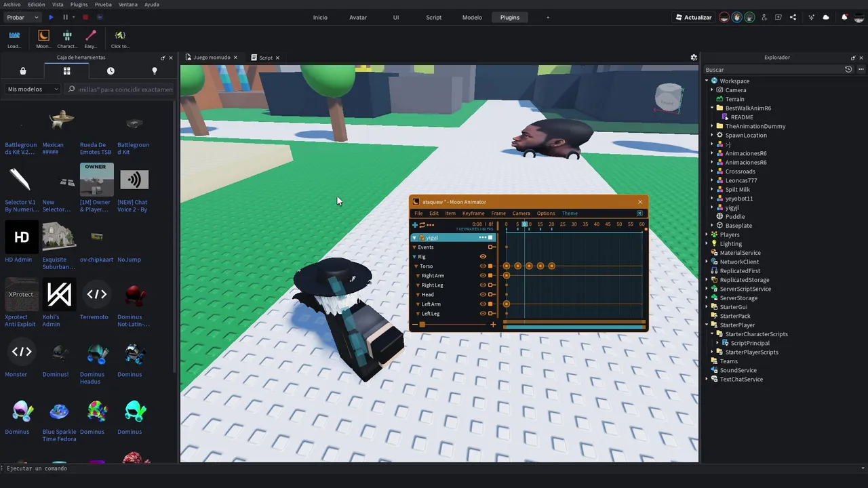The height and width of the screenshot is (488, 868).
Task: Select the Kohl's Admin model
Action: click(x=59, y=304)
